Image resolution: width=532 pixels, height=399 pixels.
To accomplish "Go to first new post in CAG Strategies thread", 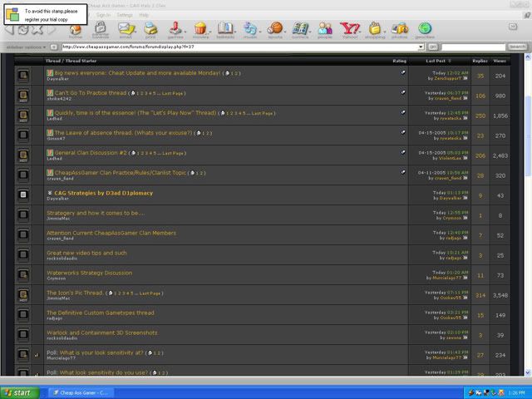I will (x=50, y=193).
